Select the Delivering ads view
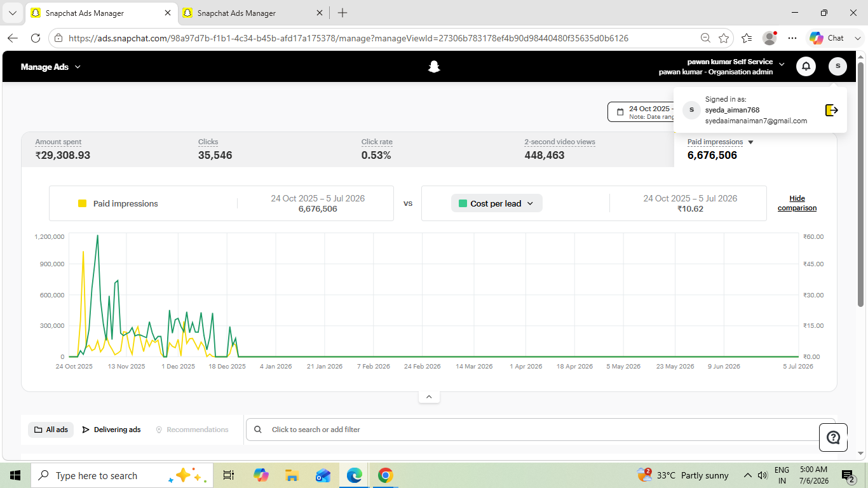The image size is (868, 488). (111, 430)
